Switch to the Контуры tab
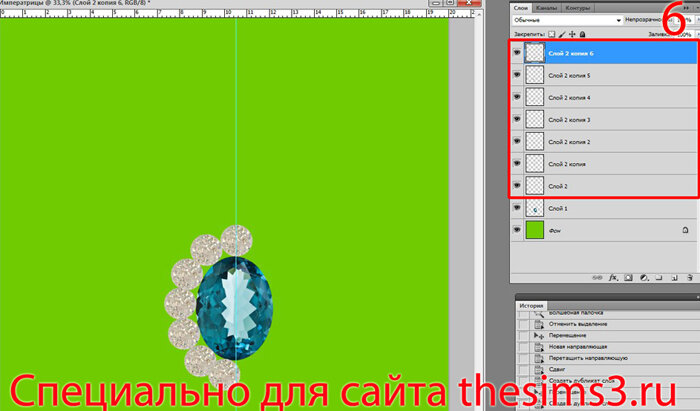Viewport: 700px width, 411px height. point(580,6)
